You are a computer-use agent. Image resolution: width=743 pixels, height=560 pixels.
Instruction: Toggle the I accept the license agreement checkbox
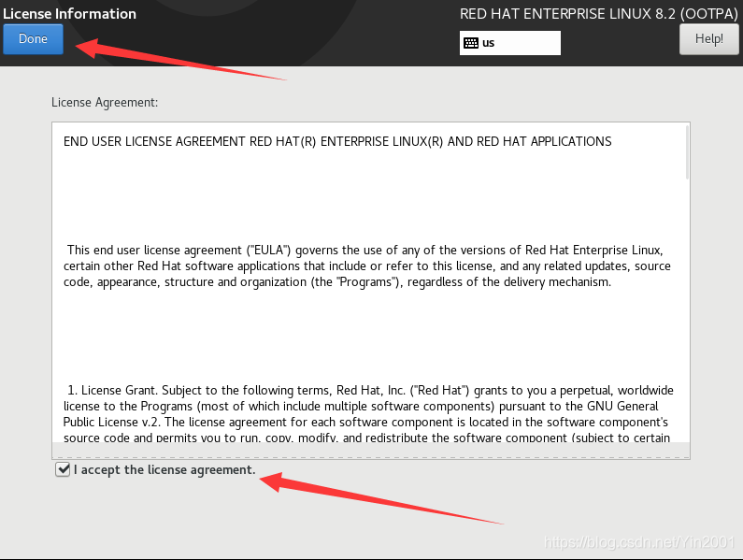(63, 469)
